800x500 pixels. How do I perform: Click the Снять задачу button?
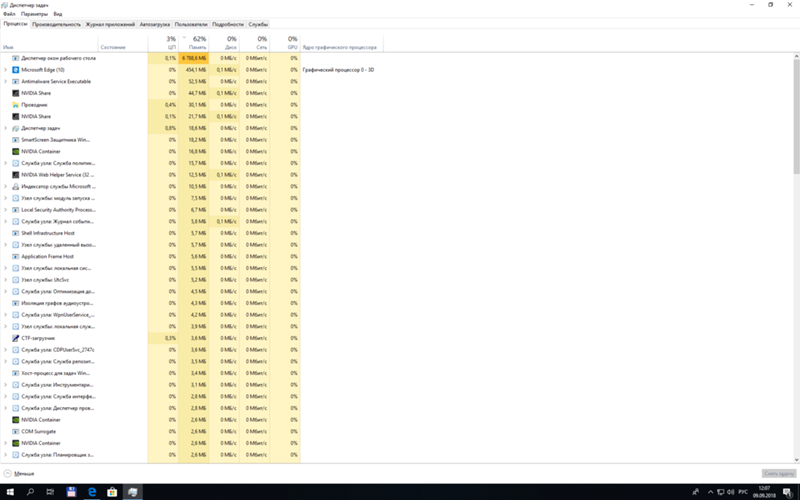click(x=779, y=474)
